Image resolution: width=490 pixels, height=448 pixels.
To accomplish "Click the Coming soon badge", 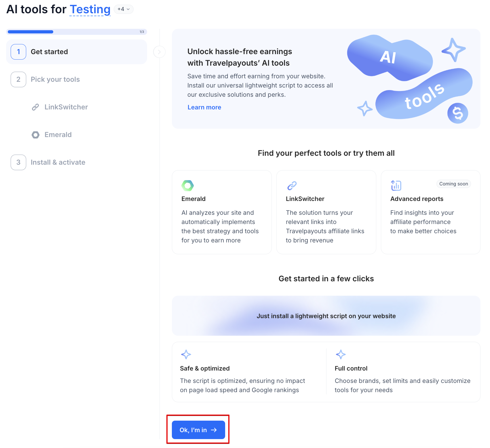I will pyautogui.click(x=453, y=184).
